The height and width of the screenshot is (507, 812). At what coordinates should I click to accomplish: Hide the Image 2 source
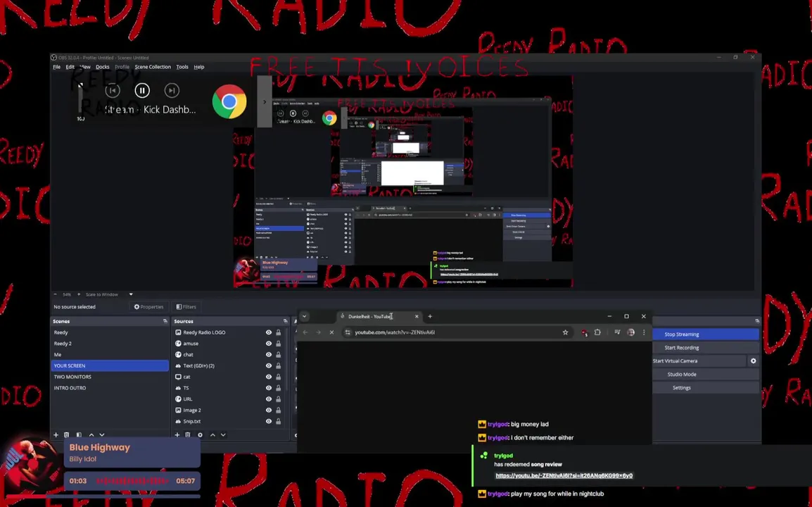(268, 410)
